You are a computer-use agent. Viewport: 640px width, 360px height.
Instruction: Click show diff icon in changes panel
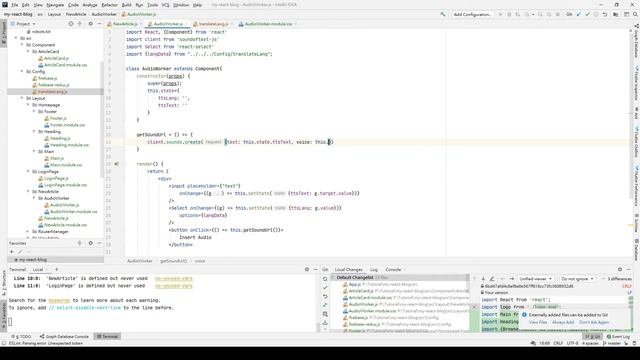[x=325, y=305]
